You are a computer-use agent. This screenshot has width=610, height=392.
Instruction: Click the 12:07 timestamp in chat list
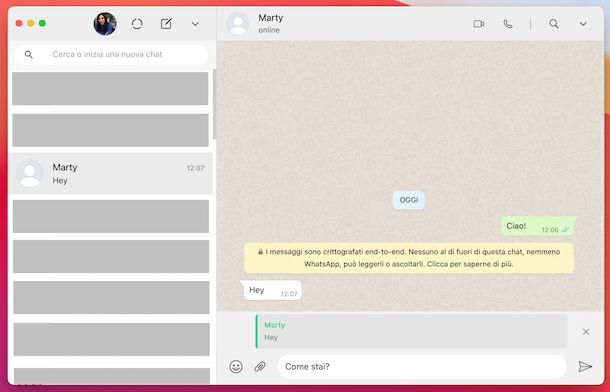point(195,168)
